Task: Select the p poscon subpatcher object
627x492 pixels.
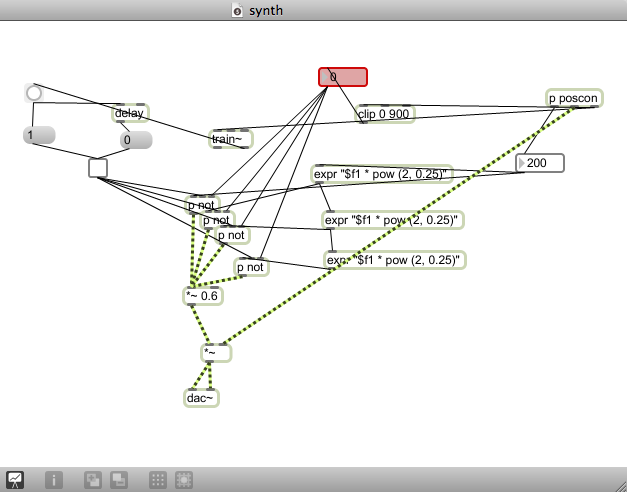Action: point(574,98)
